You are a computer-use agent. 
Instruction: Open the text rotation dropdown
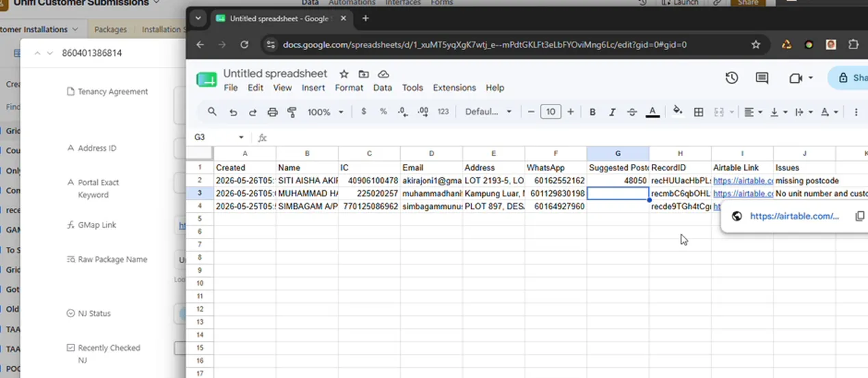pyautogui.click(x=829, y=111)
